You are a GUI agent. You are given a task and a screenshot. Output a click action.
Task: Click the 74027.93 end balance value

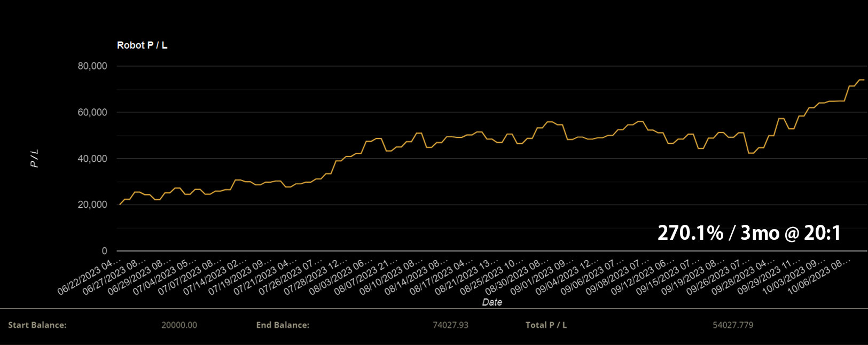[450, 325]
